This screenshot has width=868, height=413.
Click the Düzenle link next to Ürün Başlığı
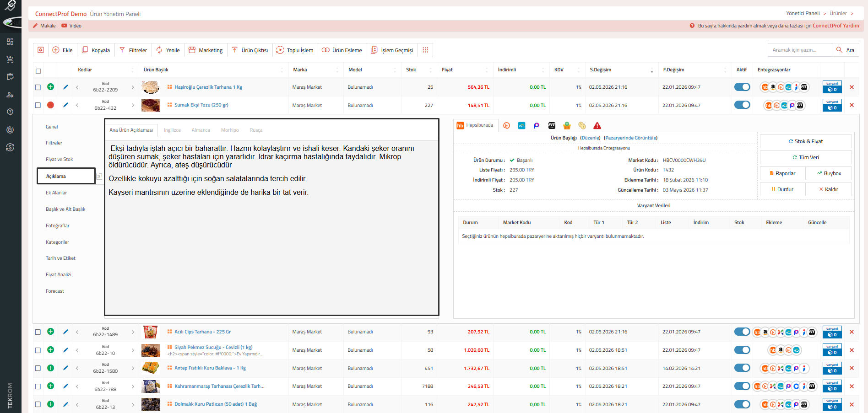[x=591, y=138]
